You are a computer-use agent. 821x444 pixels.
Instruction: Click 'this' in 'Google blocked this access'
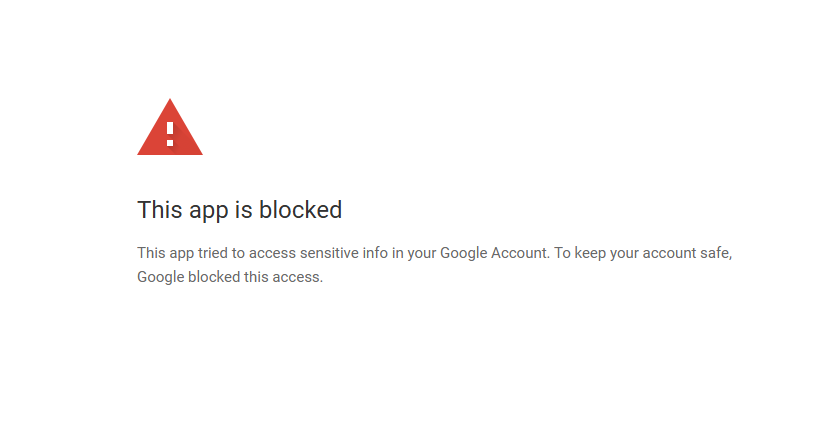point(256,277)
